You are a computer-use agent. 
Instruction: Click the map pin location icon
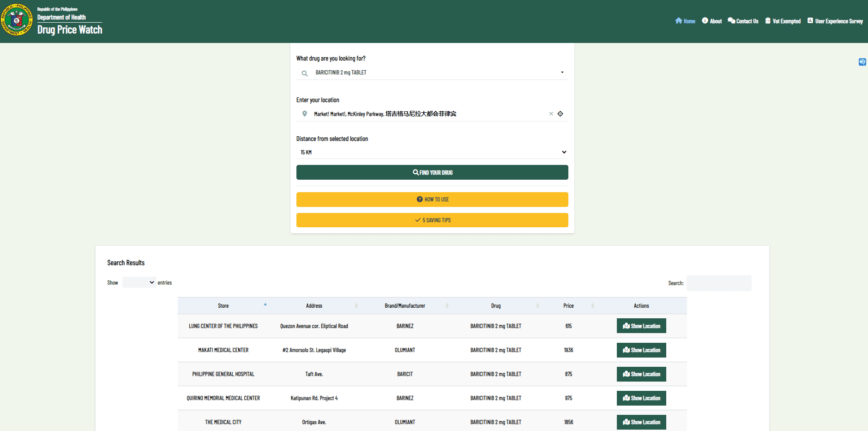pos(305,114)
